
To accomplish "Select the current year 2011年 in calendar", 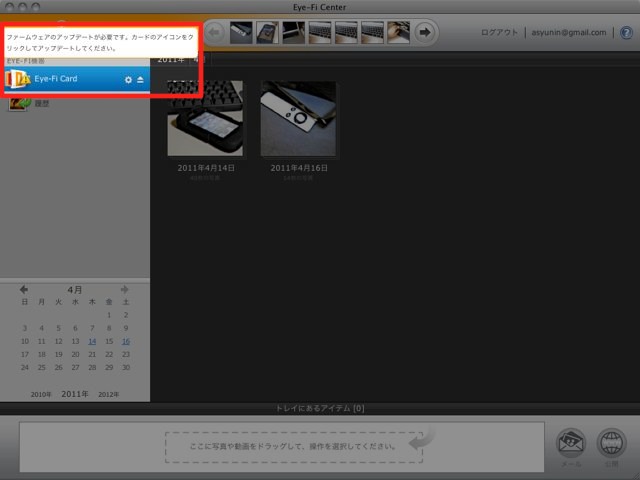I will [75, 394].
